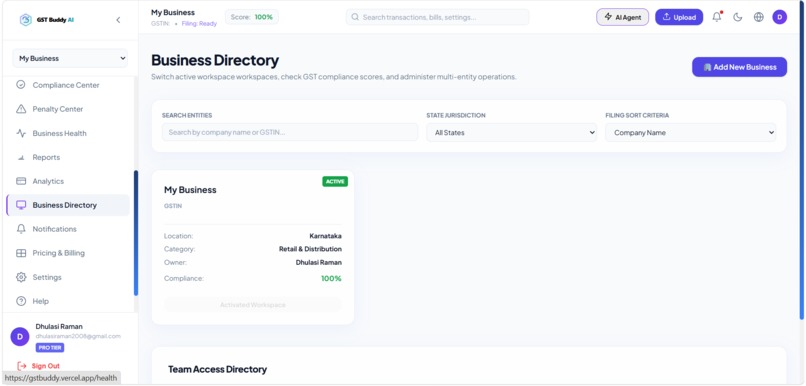Image resolution: width=806 pixels, height=386 pixels.
Task: Focus the search by company name or GSTIN field
Action: (290, 132)
